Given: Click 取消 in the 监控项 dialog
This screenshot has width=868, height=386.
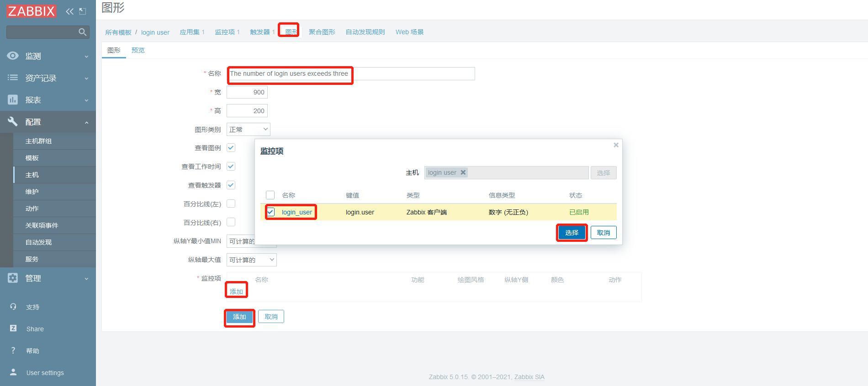Looking at the screenshot, I should pos(603,233).
